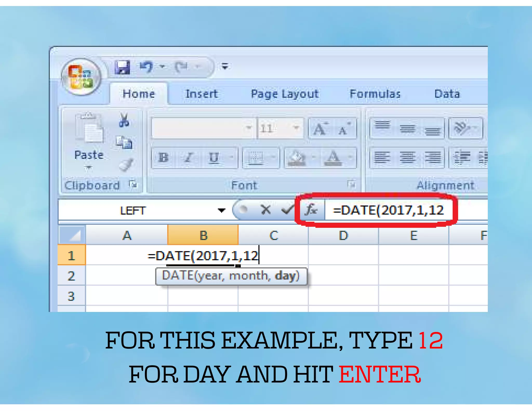Select column D header

click(343, 236)
